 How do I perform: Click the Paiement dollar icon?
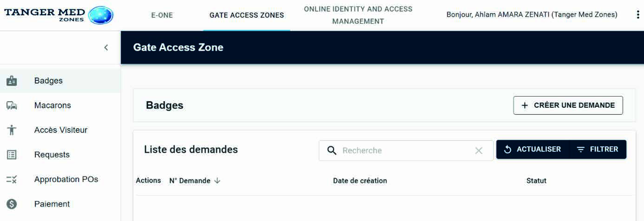[12, 204]
